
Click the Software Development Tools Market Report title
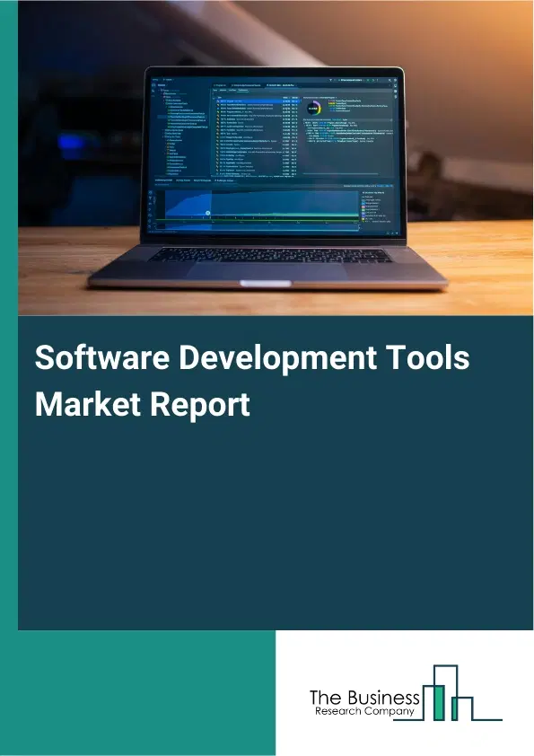[x=252, y=380]
